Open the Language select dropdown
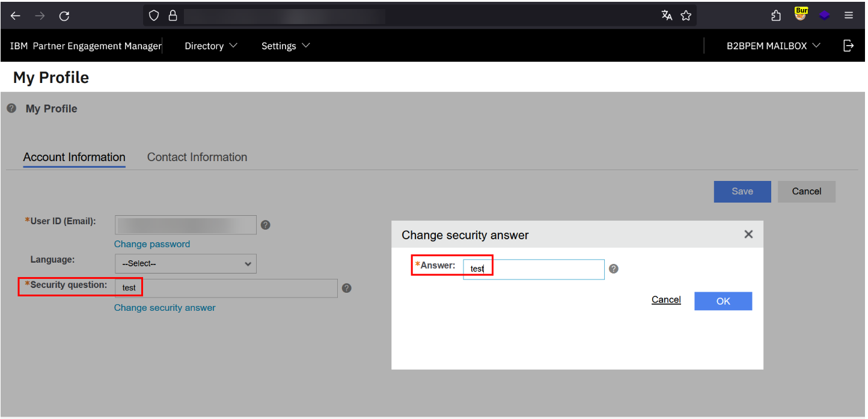Screen dimensions: 868x419 (x=185, y=263)
